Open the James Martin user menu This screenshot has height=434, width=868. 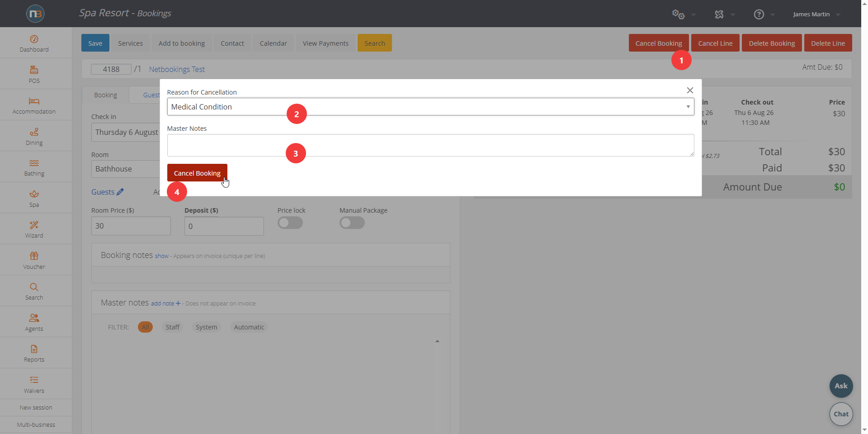coord(816,14)
